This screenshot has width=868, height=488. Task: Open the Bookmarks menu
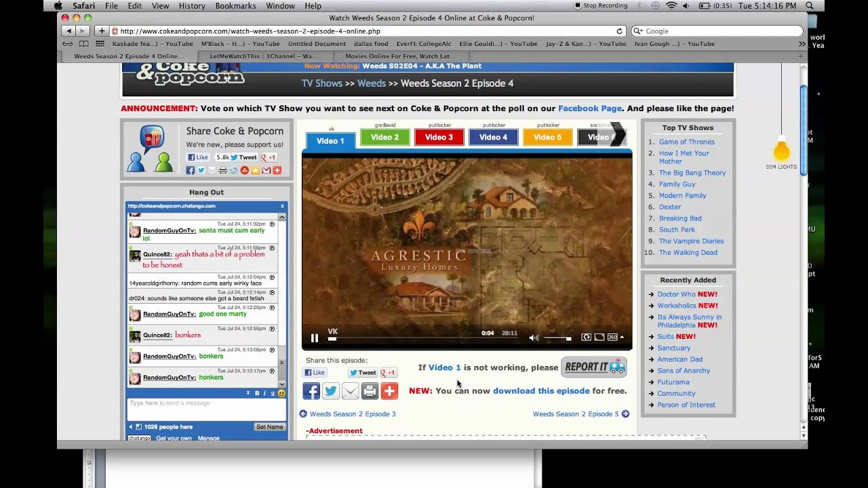click(235, 6)
